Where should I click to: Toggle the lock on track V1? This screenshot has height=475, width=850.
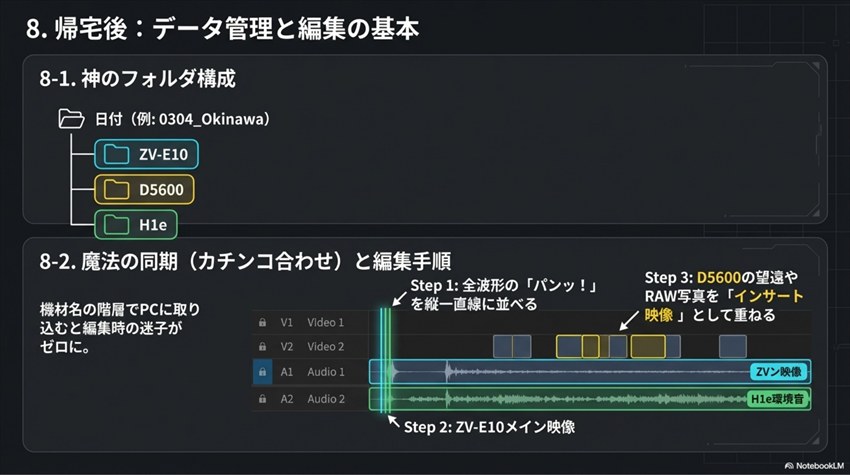[262, 323]
